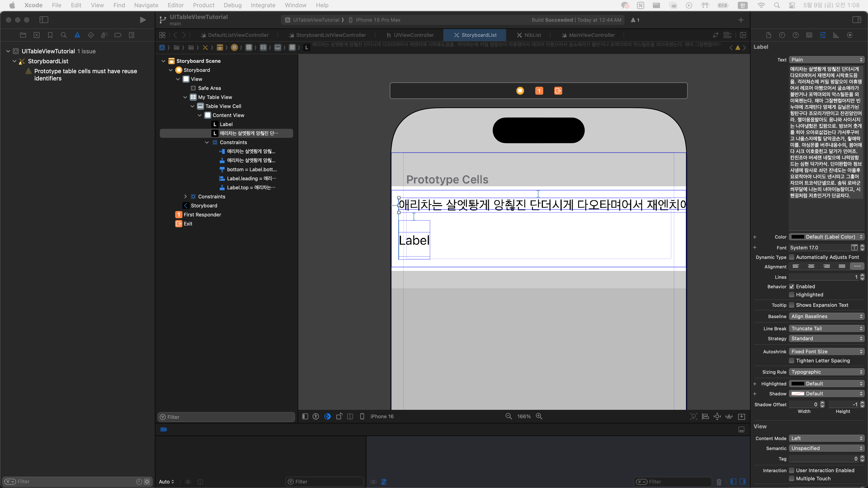Open the Find navigator magnifier
Viewport: 868px width, 488px height.
pyautogui.click(x=64, y=35)
